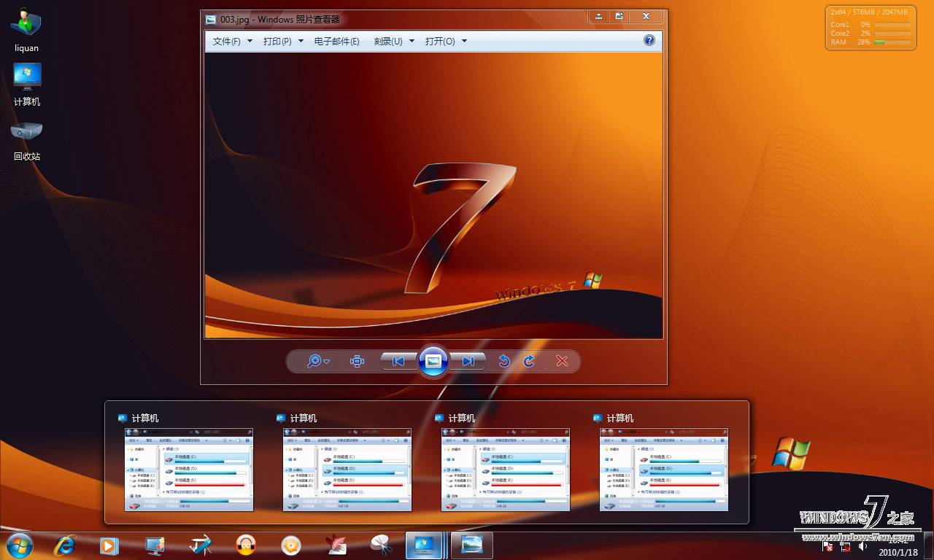Select the 计算机 desktop icon
This screenshot has width=934, height=560.
(x=27, y=85)
